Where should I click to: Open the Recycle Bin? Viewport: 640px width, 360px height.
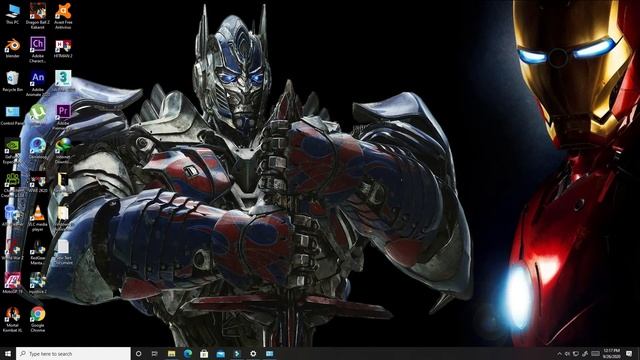[12, 81]
